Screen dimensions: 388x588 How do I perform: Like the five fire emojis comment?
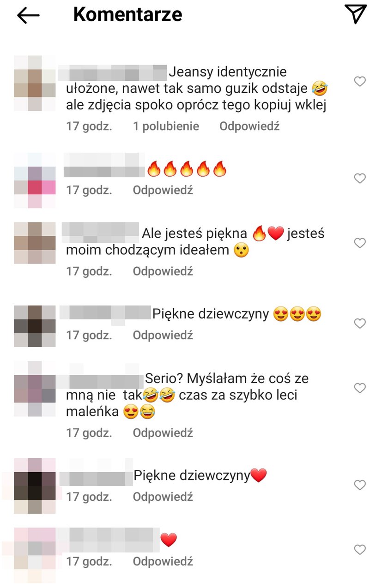coord(360,178)
